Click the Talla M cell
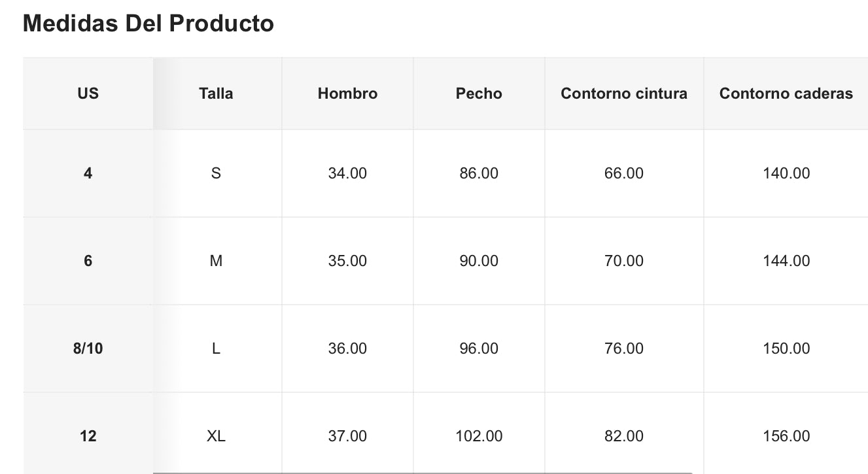 [x=216, y=261]
